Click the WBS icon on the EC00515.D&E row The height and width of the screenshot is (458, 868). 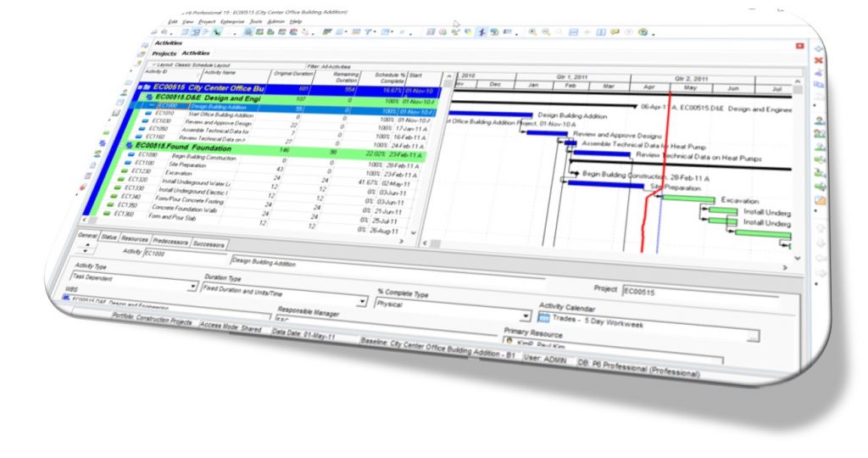click(x=149, y=97)
